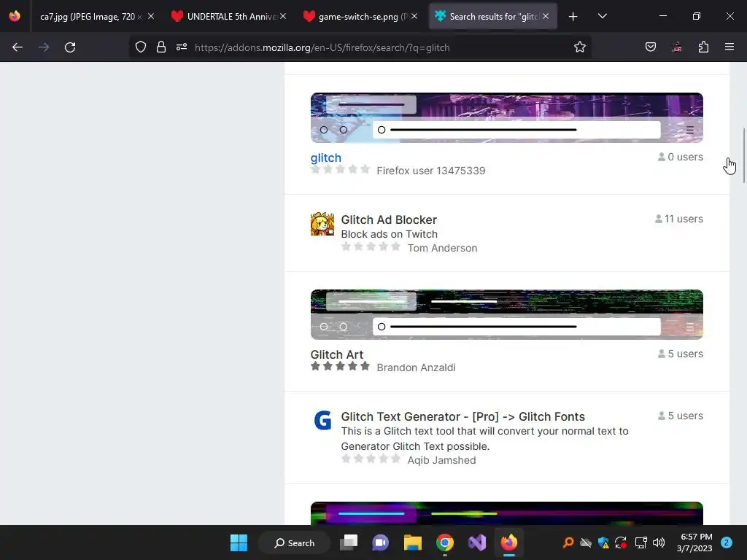
Task: Open the glitch theme link
Action: pyautogui.click(x=326, y=157)
